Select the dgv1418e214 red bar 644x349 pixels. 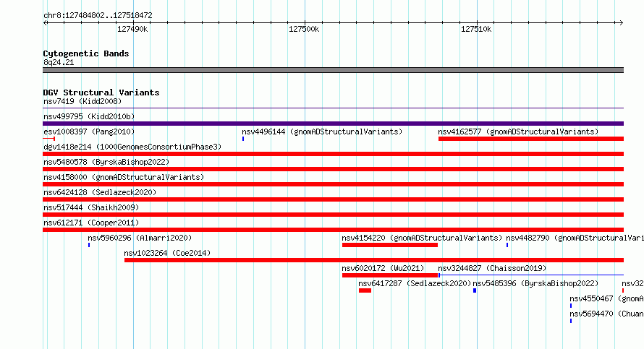point(333,154)
